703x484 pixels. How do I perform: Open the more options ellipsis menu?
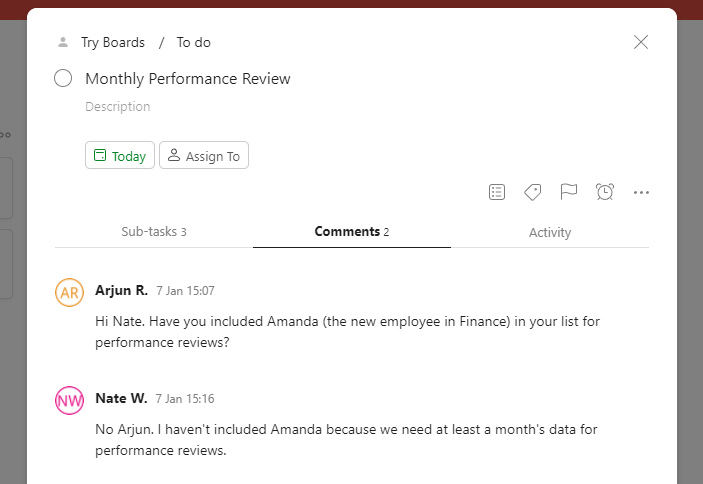pos(642,192)
